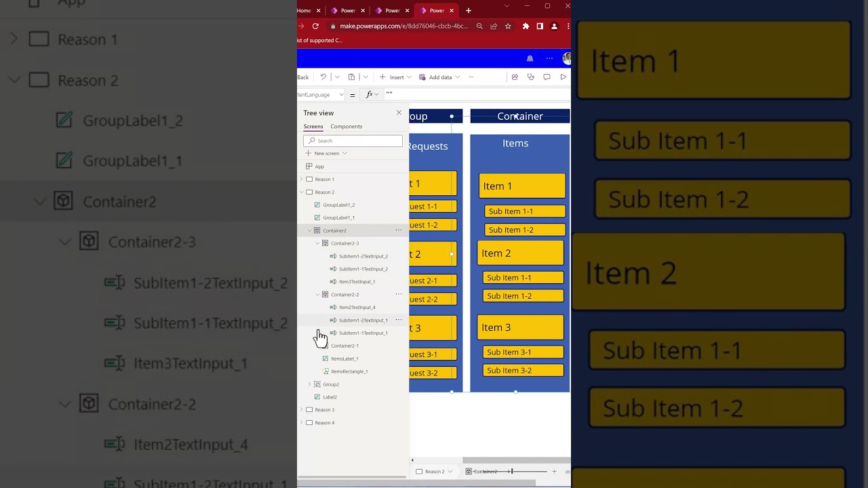Expand the Reason 4 screen
Image resolution: width=868 pixels, height=488 pixels.
[x=302, y=423]
